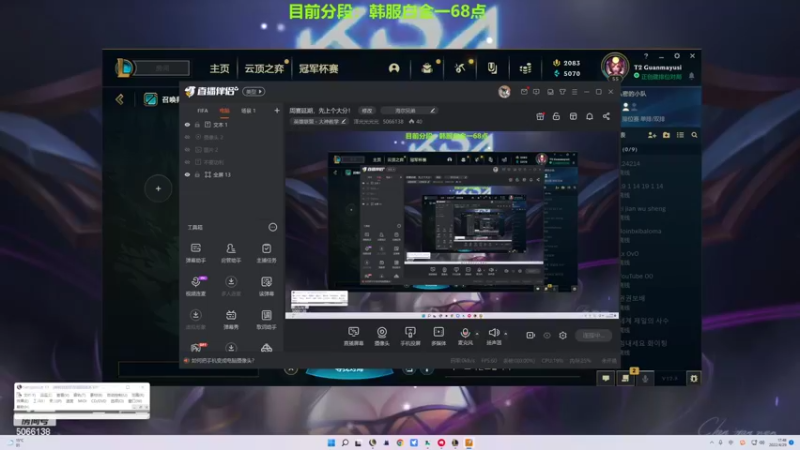800x450 pixels.
Task: Toggle lock of 文本 1 source
Action: [197, 124]
